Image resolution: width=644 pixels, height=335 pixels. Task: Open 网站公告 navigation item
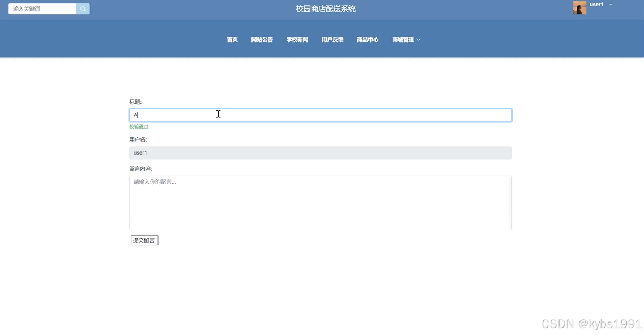(x=262, y=40)
